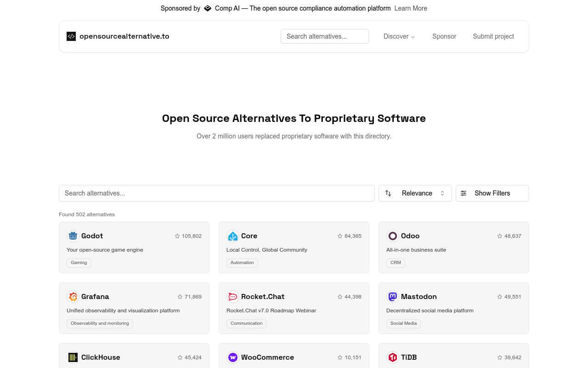Viewport: 588px width, 368px height.
Task: Select Submit project in the navigation
Action: tap(493, 36)
